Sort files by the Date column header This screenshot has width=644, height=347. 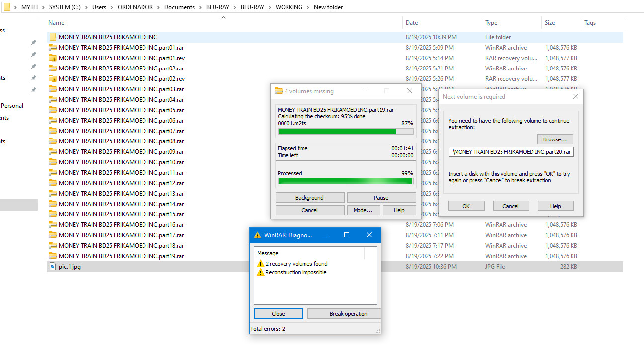(x=412, y=23)
